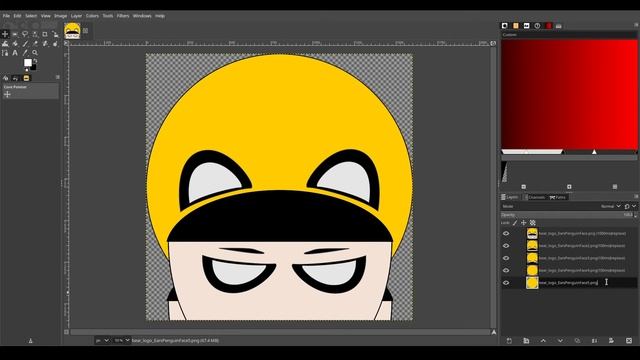640x360 pixels.
Task: Open the layer Mode dropdown showing Normal
Action: point(611,207)
